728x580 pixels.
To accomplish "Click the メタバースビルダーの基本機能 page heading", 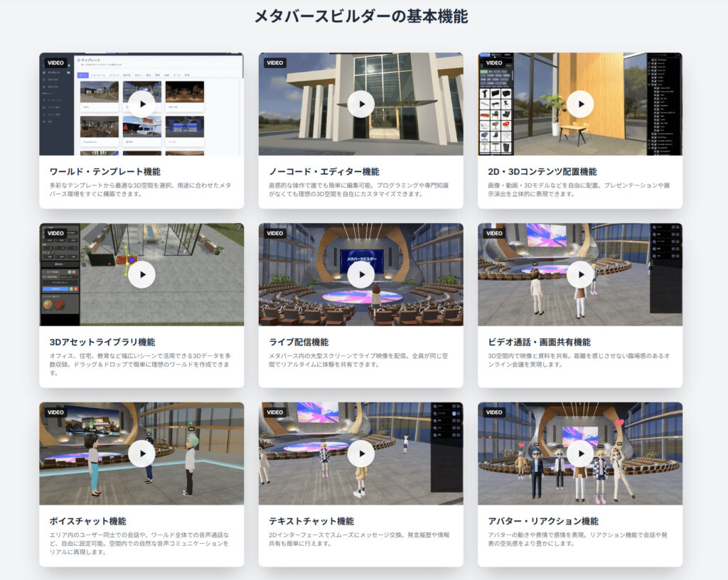I will [x=361, y=16].
